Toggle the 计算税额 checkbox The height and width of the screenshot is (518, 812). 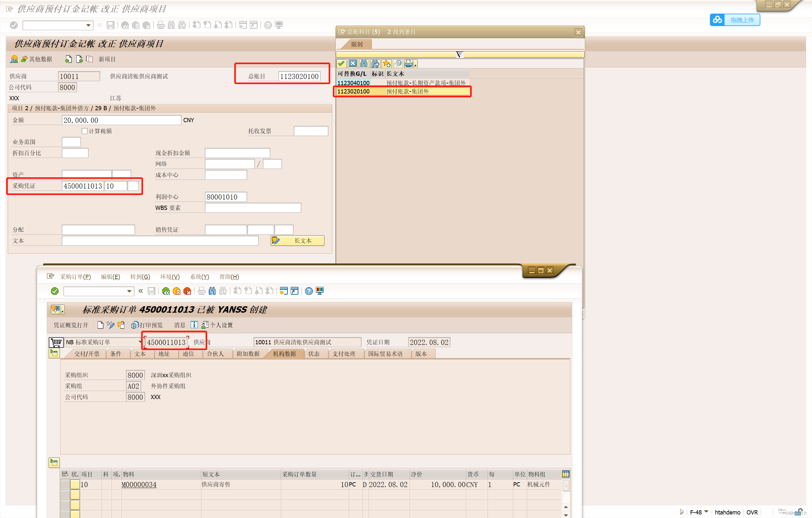pyautogui.click(x=84, y=131)
